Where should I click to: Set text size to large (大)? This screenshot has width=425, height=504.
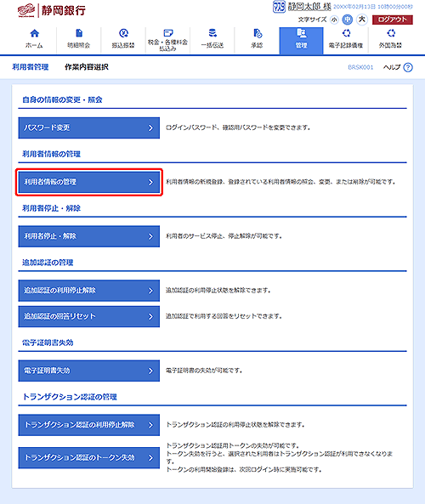[362, 20]
